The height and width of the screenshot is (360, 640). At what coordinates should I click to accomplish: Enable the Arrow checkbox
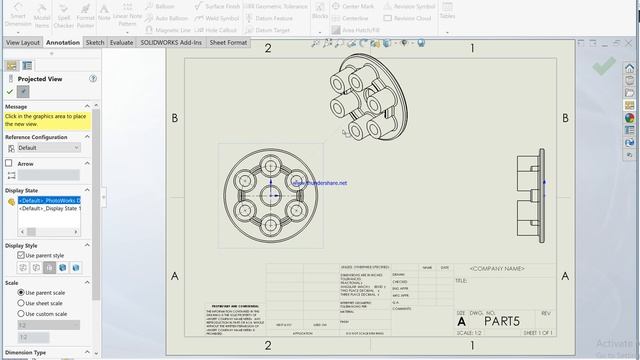(9, 163)
